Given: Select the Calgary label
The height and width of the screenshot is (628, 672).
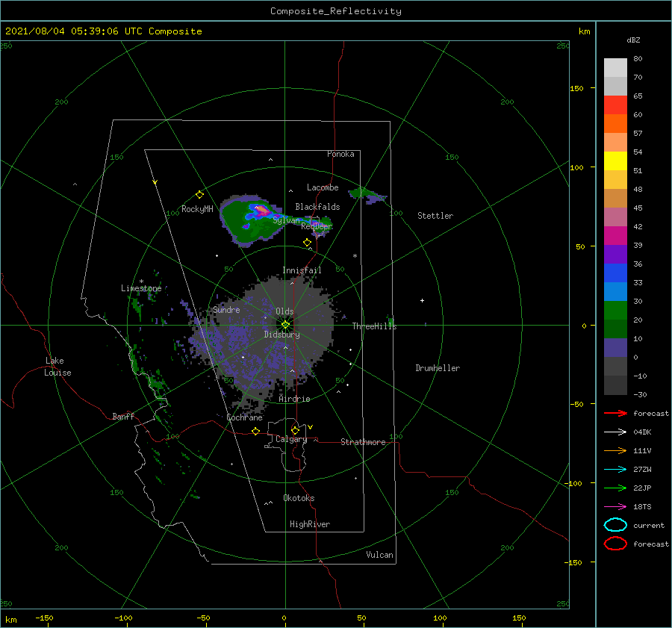Looking at the screenshot, I should (291, 439).
